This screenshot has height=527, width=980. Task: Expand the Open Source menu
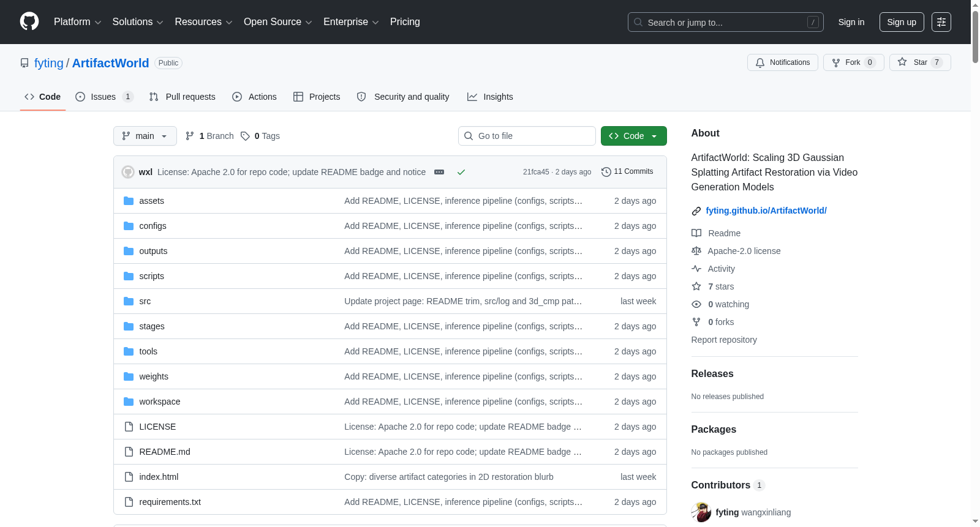278,22
